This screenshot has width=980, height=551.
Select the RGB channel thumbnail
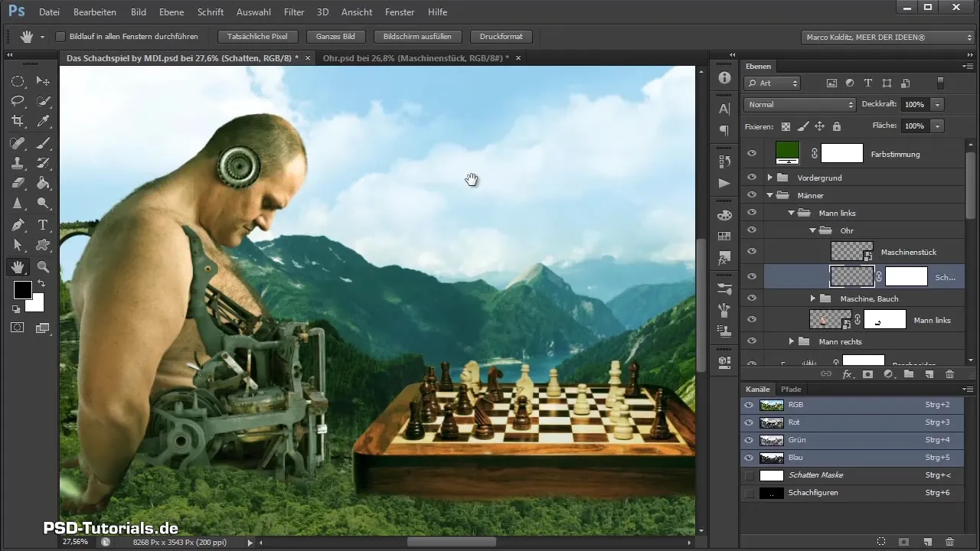[770, 405]
